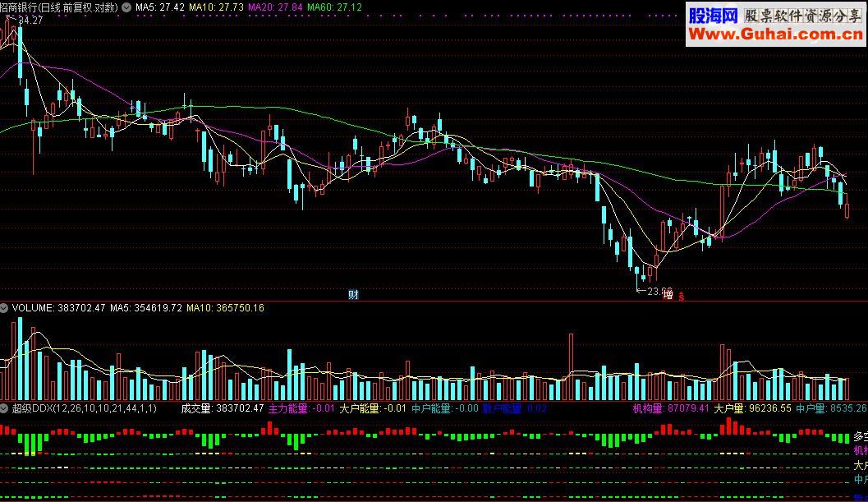The image size is (868, 502).
Task: Click the 中户量 value in DDX header
Action: click(x=832, y=408)
